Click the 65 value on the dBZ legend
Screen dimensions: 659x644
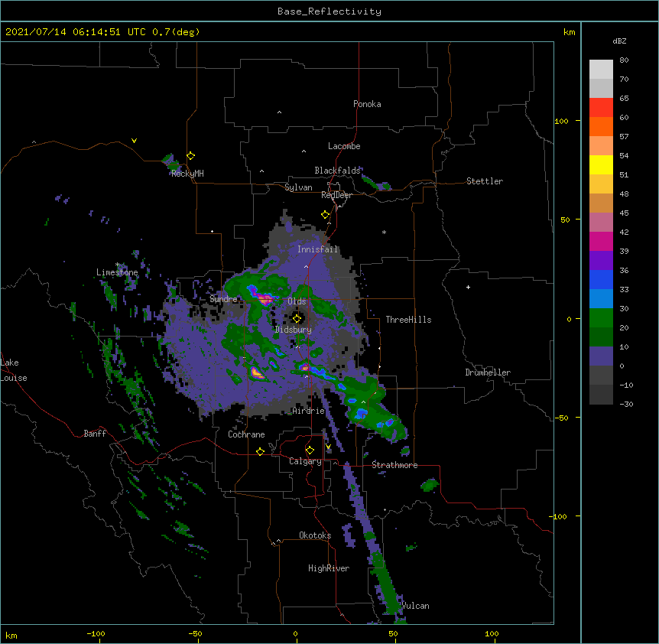(624, 99)
